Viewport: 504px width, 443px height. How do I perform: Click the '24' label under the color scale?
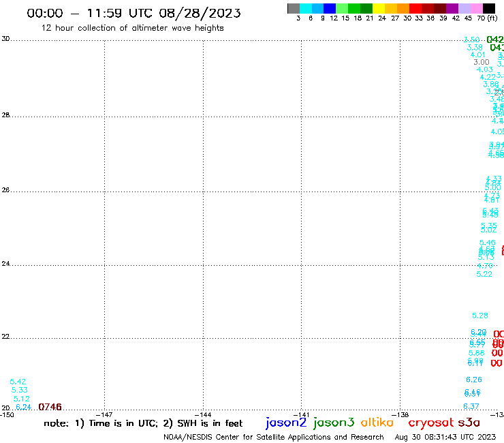click(x=382, y=18)
